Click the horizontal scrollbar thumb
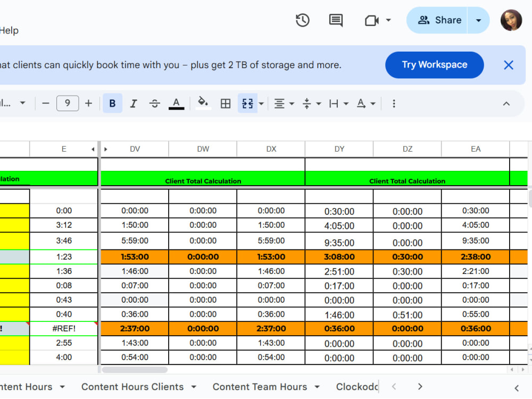Screen dimensions: 532x399 click(135, 370)
